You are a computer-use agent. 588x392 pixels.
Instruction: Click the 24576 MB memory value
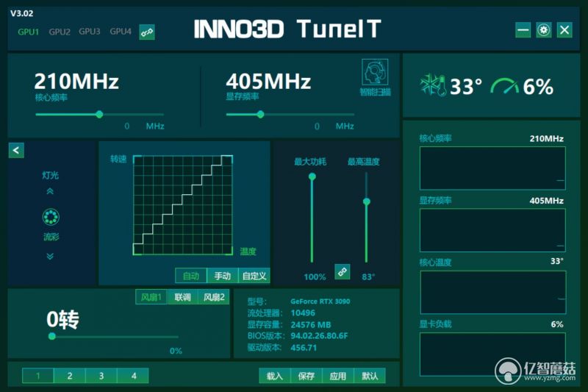[310, 324]
